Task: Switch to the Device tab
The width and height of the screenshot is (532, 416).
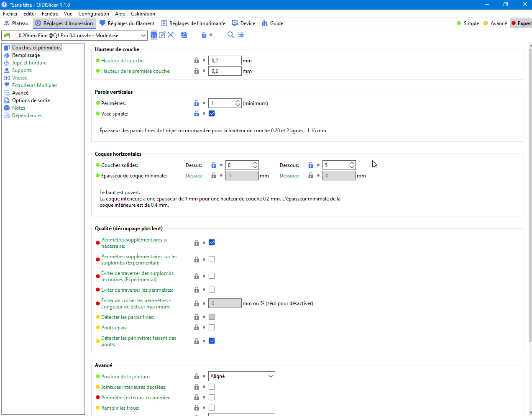Action: tap(244, 23)
